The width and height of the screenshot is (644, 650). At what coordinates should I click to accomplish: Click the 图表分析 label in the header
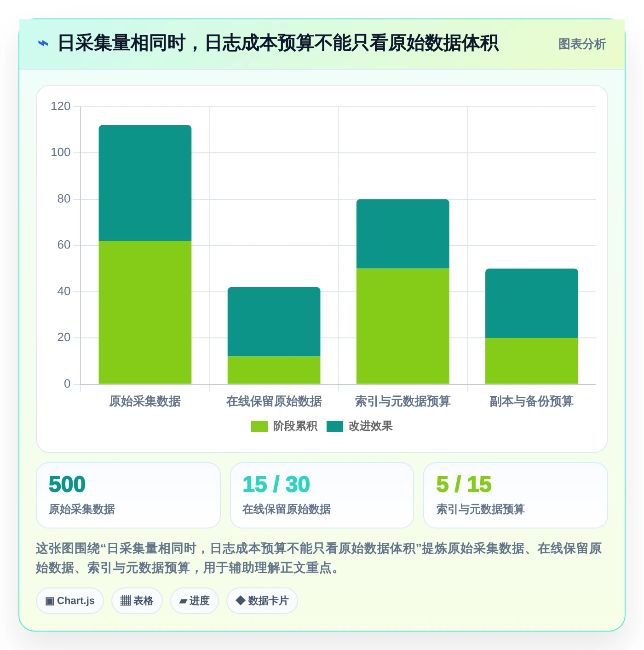click(582, 44)
